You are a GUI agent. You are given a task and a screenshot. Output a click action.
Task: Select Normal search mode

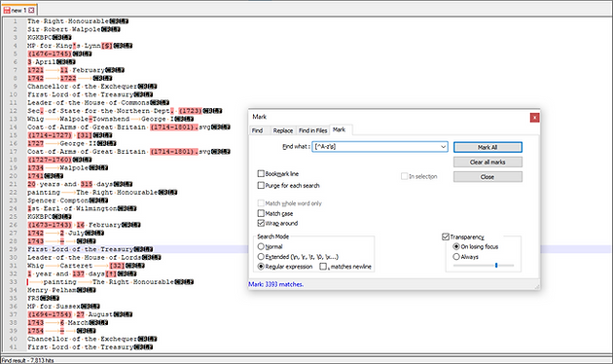coord(261,246)
